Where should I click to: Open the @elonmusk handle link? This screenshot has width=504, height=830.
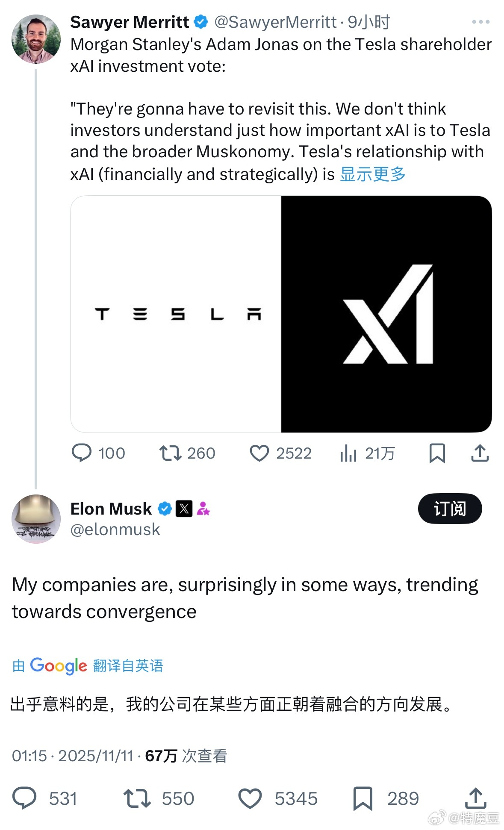[x=115, y=530]
